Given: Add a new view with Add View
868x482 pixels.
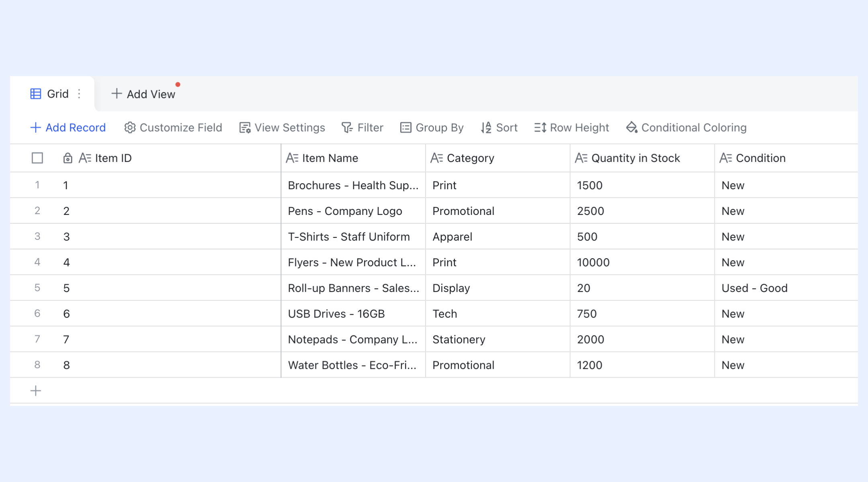Looking at the screenshot, I should (143, 94).
